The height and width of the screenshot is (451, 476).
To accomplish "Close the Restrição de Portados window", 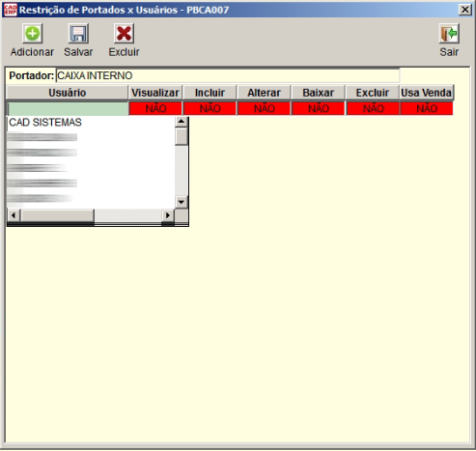I will pos(464,10).
